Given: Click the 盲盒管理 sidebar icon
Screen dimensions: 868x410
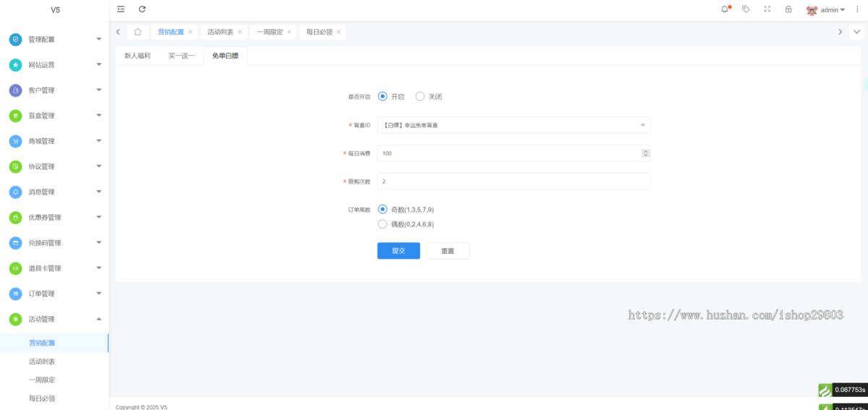Looking at the screenshot, I should (x=15, y=116).
